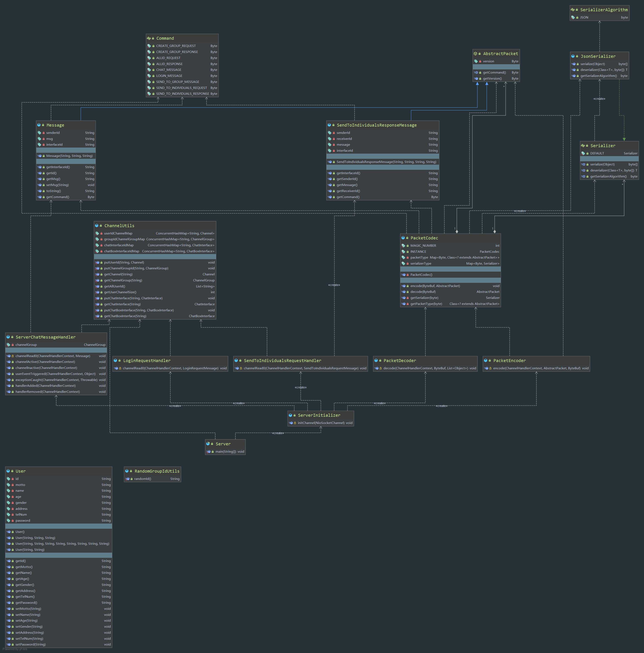The image size is (644, 653).
Task: Select receiverId field in SendToIndividualsResponseMessage
Action: (383, 139)
